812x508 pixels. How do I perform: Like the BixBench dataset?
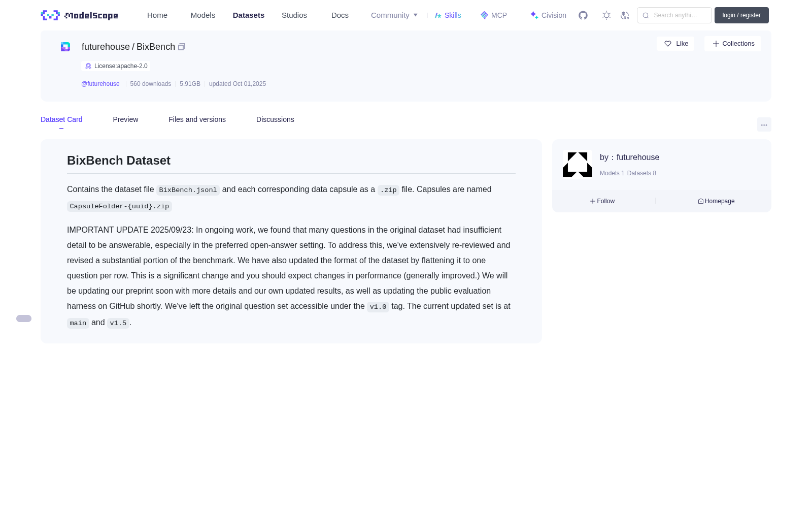coord(675,44)
